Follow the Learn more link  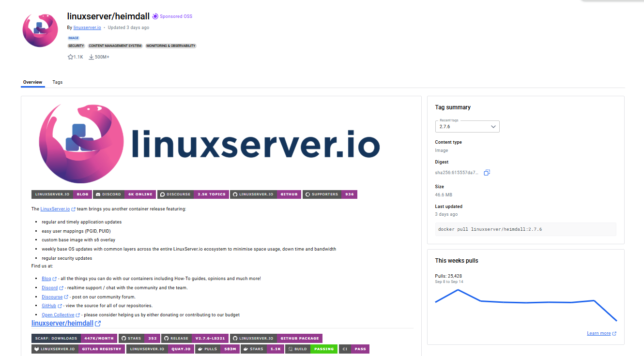(598, 333)
